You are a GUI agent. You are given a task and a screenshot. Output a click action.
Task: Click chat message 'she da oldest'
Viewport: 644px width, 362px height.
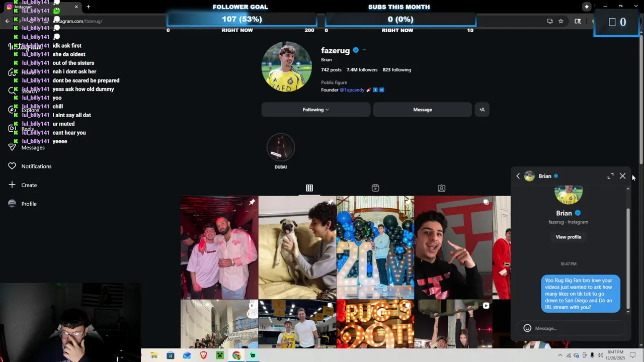tap(69, 54)
